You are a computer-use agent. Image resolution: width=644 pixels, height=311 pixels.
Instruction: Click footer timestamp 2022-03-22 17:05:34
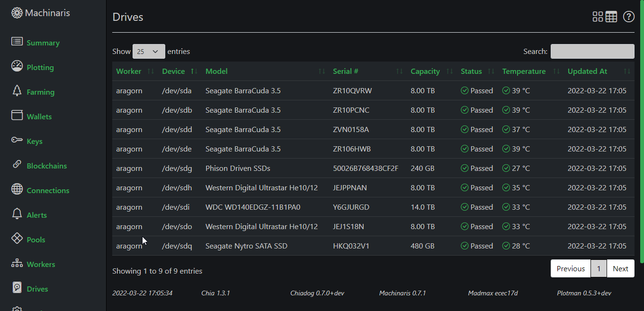[x=142, y=293]
